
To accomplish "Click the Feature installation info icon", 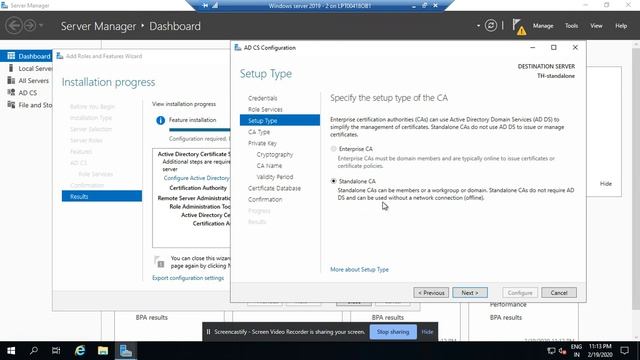I will 160,120.
